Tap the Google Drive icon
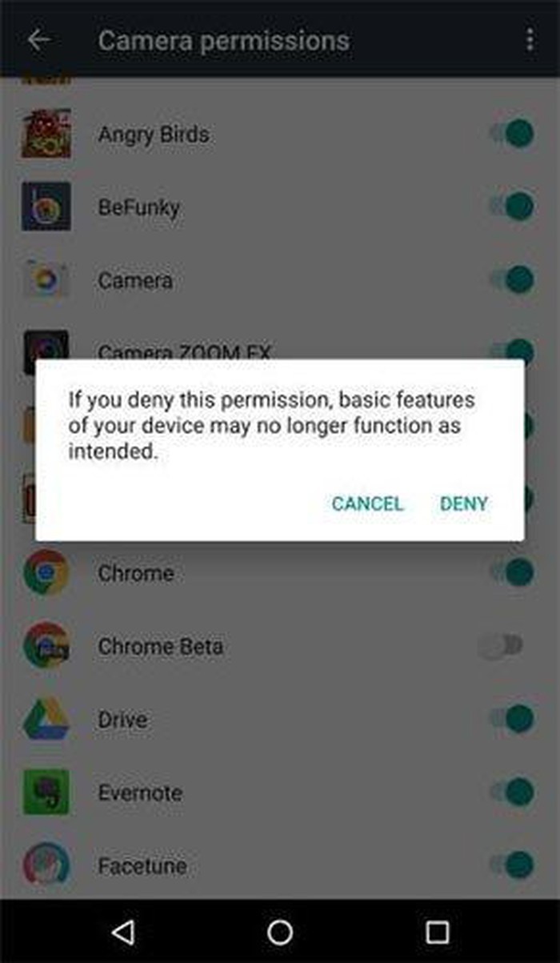The height and width of the screenshot is (963, 560). pyautogui.click(x=46, y=719)
